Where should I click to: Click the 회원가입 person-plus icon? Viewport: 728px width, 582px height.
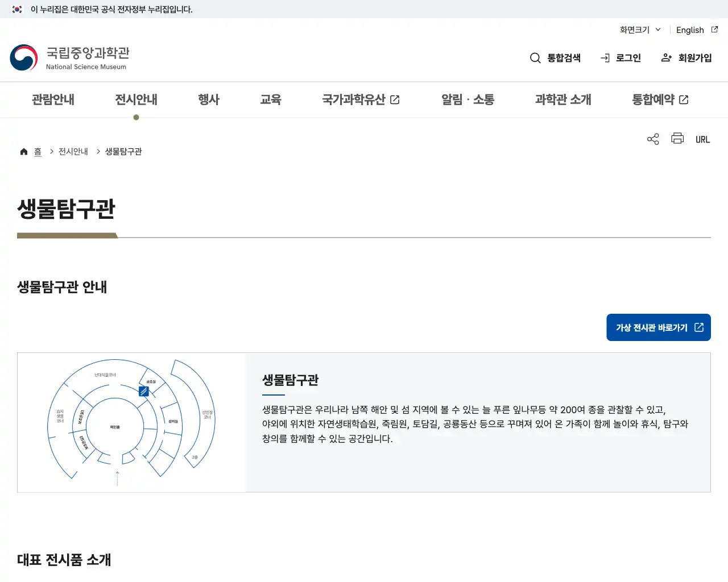pos(666,57)
